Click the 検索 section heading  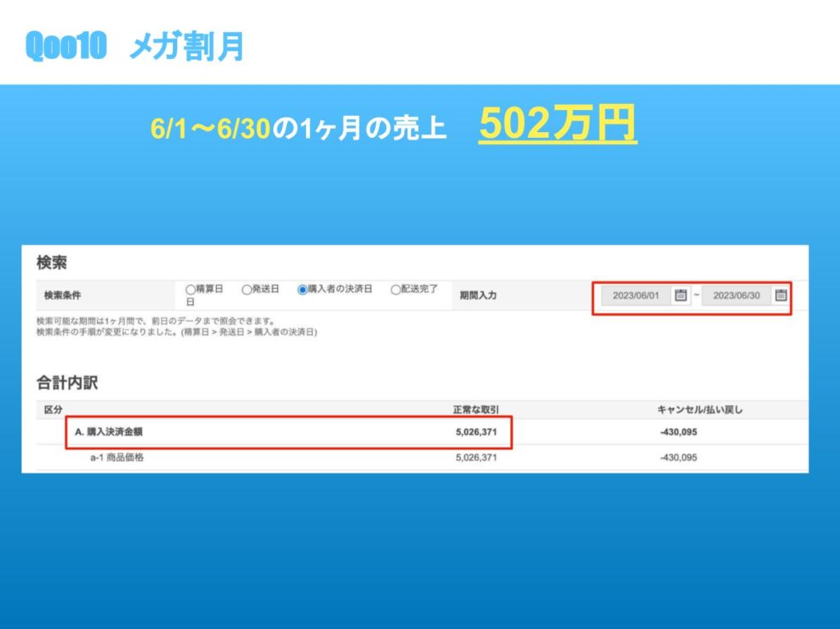point(52,262)
